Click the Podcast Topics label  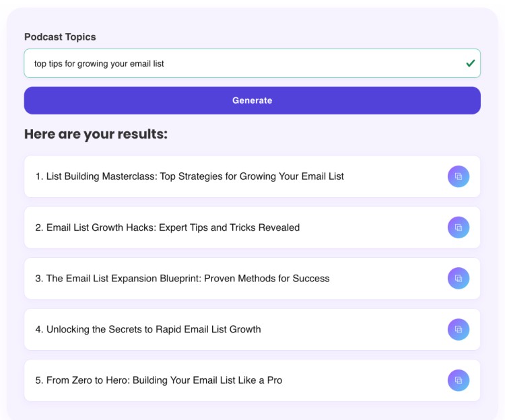point(60,37)
